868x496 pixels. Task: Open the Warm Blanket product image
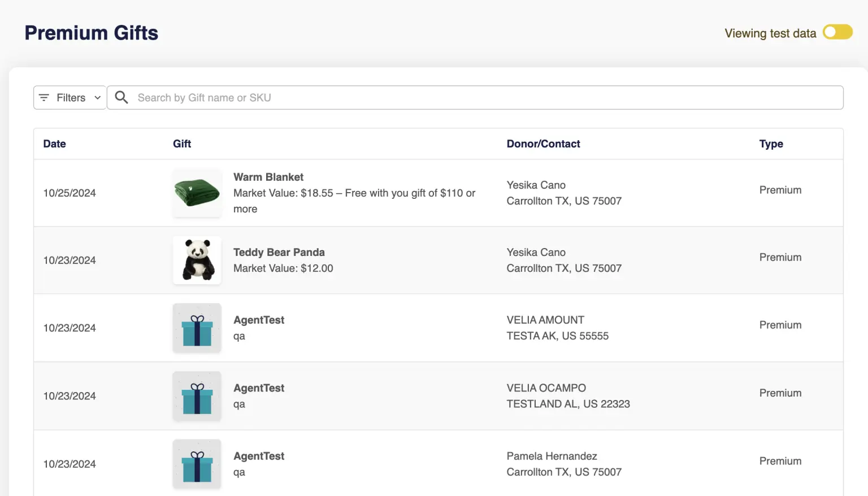click(197, 193)
